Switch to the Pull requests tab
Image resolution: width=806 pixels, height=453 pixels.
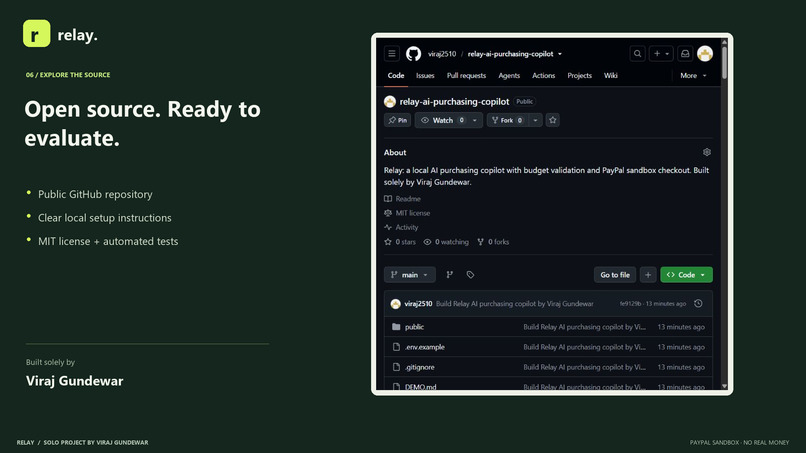466,76
